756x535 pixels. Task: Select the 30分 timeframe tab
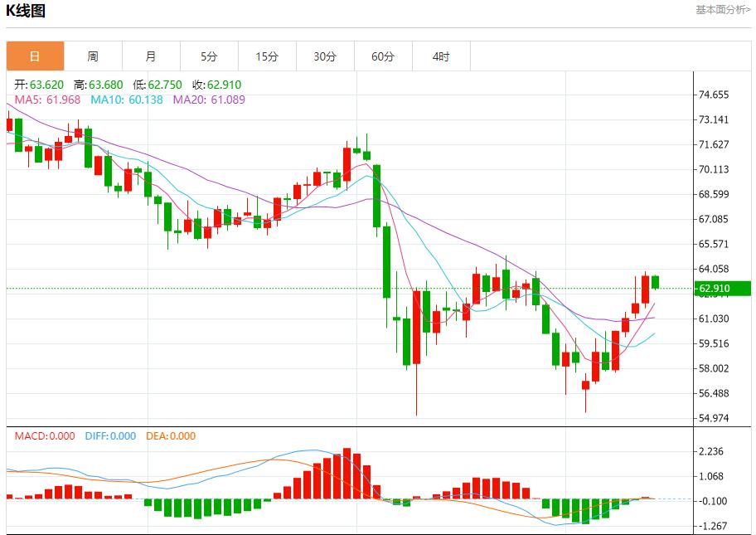click(x=325, y=56)
